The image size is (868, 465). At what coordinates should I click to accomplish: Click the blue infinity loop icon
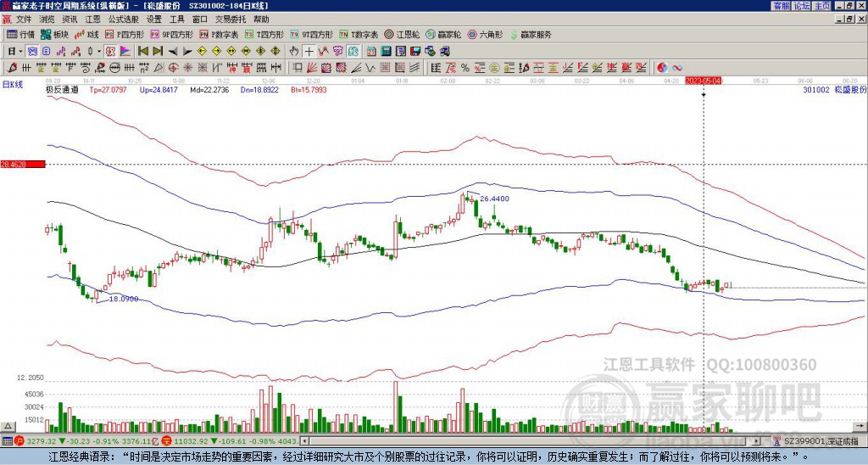[677, 68]
